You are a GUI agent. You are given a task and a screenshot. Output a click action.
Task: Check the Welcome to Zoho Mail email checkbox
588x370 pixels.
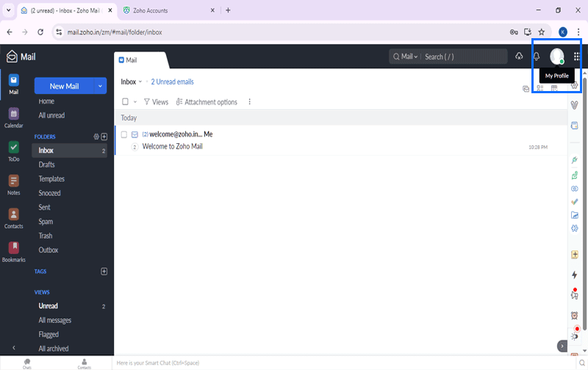[124, 134]
